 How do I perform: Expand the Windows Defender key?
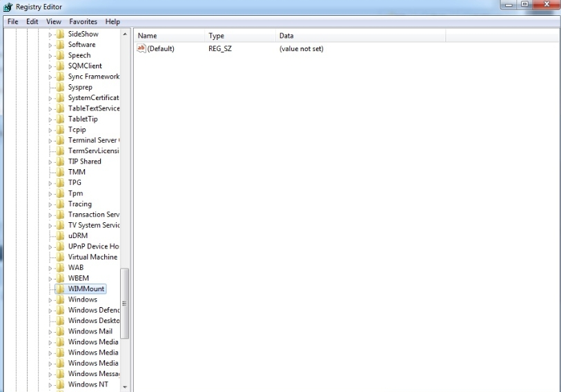[50, 311]
